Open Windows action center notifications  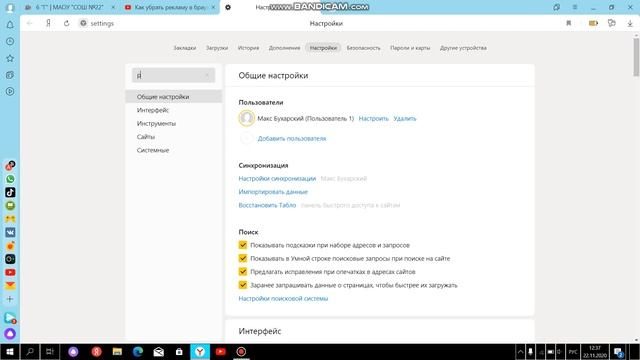pyautogui.click(x=619, y=352)
